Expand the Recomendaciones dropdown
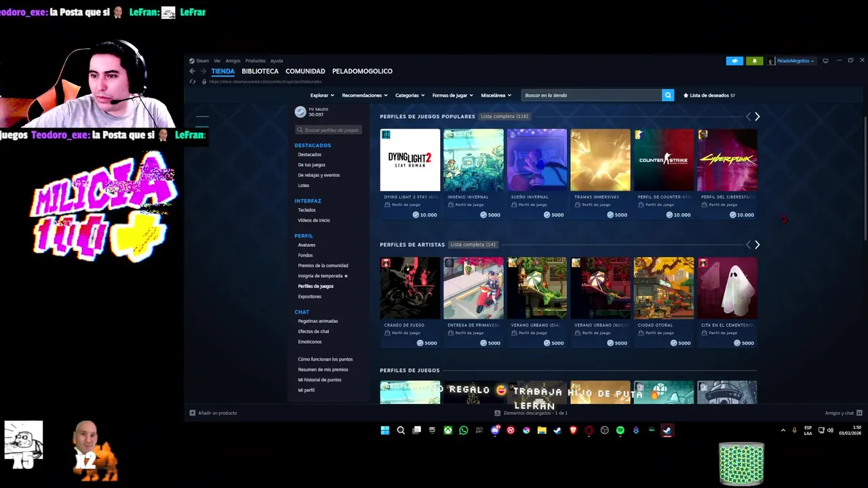 365,96
